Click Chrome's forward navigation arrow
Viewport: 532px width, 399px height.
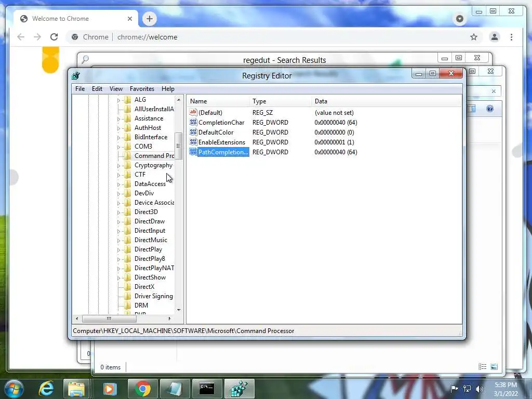pos(37,37)
